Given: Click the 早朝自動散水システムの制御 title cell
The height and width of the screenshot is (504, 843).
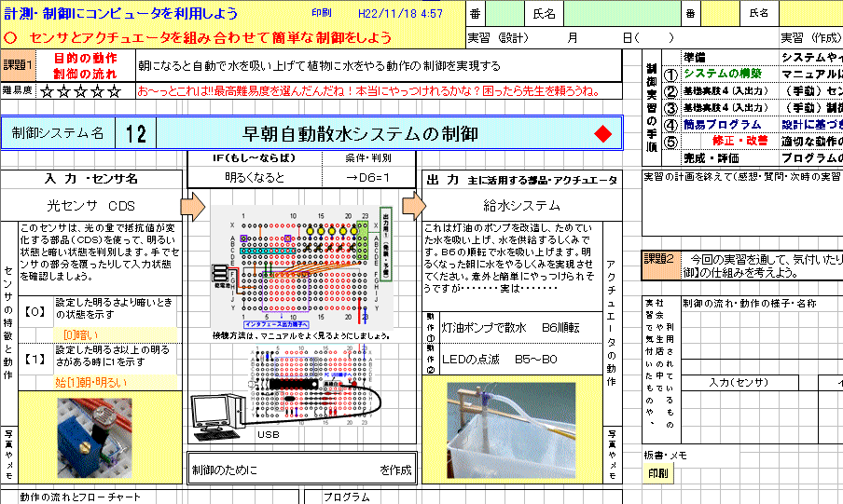Looking at the screenshot, I should pyautogui.click(x=360, y=133).
